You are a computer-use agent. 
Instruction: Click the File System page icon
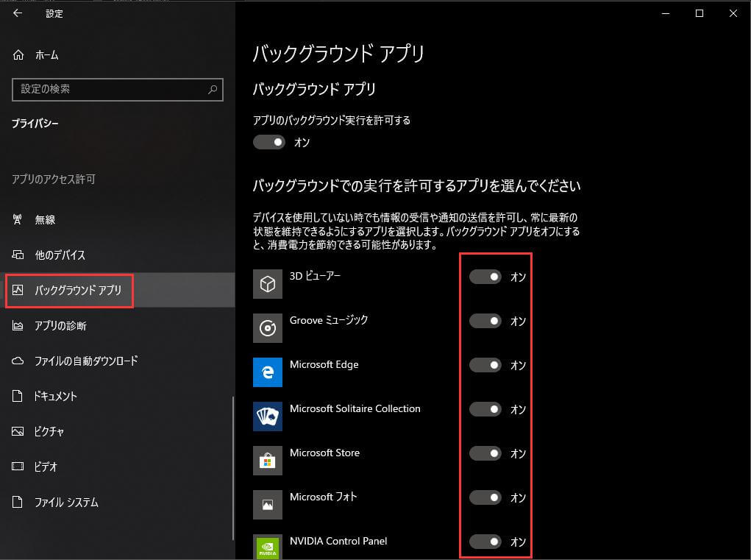tap(17, 502)
